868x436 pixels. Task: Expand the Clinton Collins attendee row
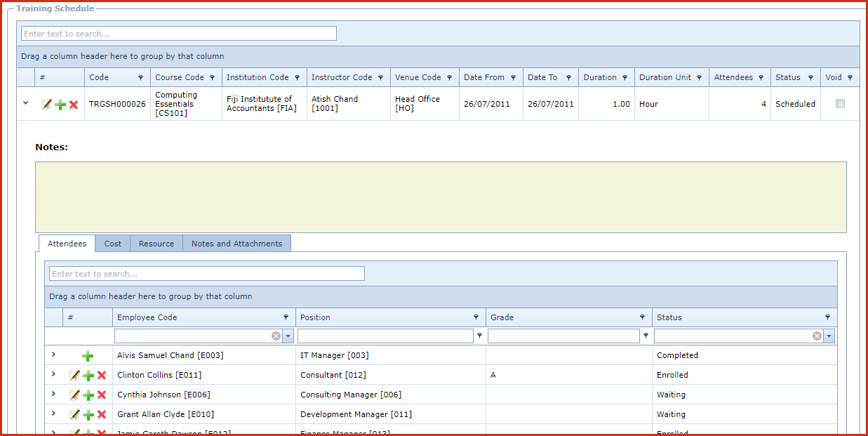pos(53,375)
